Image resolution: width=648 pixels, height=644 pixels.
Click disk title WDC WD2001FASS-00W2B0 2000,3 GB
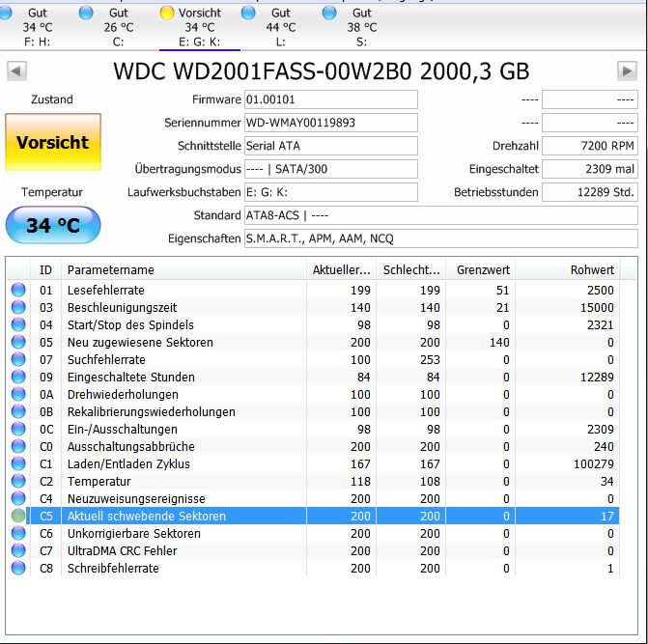pyautogui.click(x=322, y=71)
